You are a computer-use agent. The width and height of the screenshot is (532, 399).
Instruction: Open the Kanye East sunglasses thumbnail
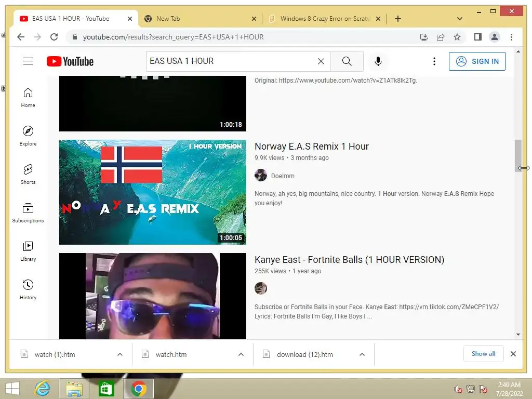coord(153,296)
